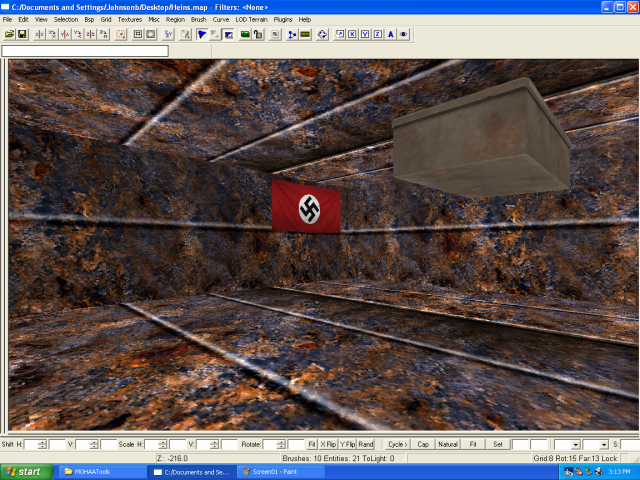The height and width of the screenshot is (480, 640).
Task: Click the blue path nodes icon
Action: [292, 34]
